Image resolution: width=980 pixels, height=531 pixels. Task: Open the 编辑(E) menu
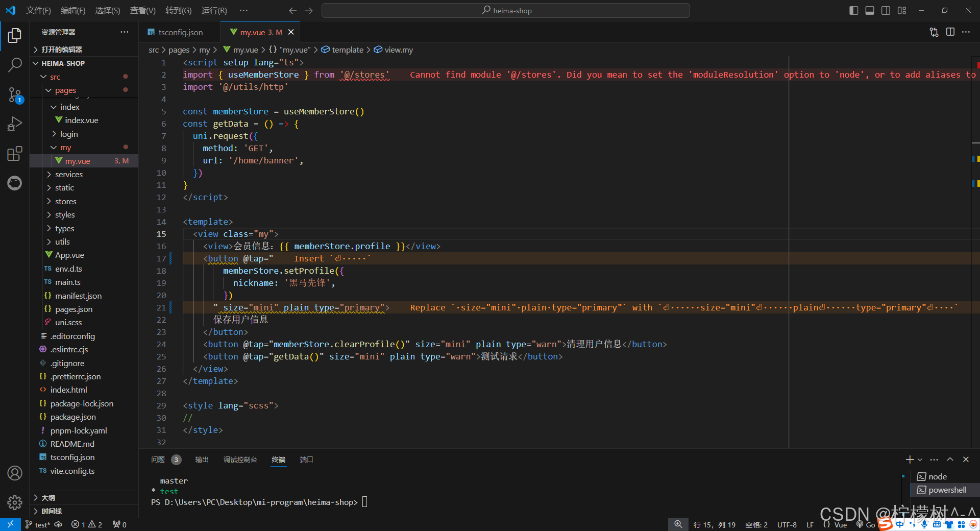pyautogui.click(x=73, y=10)
